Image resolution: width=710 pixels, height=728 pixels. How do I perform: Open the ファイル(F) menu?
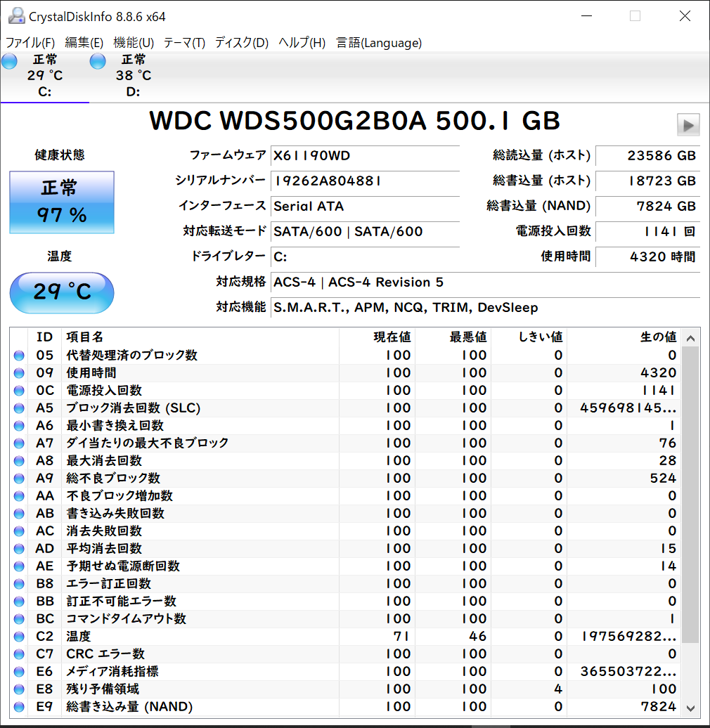[30, 43]
